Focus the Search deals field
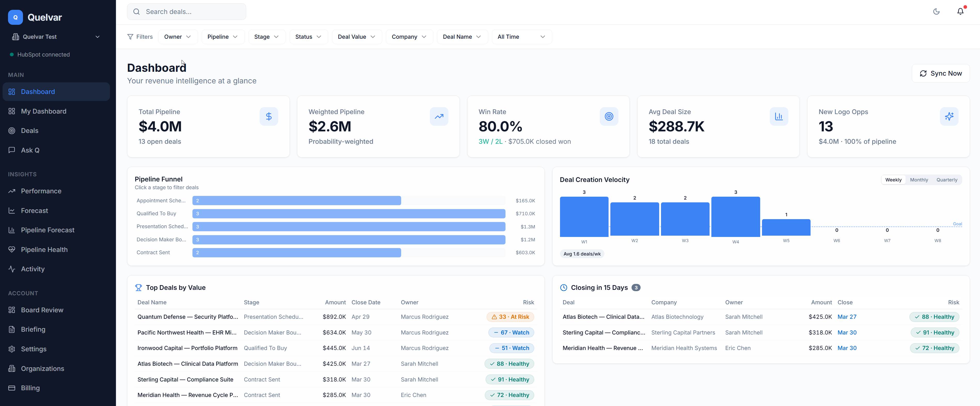Image resolution: width=980 pixels, height=406 pixels. click(186, 12)
